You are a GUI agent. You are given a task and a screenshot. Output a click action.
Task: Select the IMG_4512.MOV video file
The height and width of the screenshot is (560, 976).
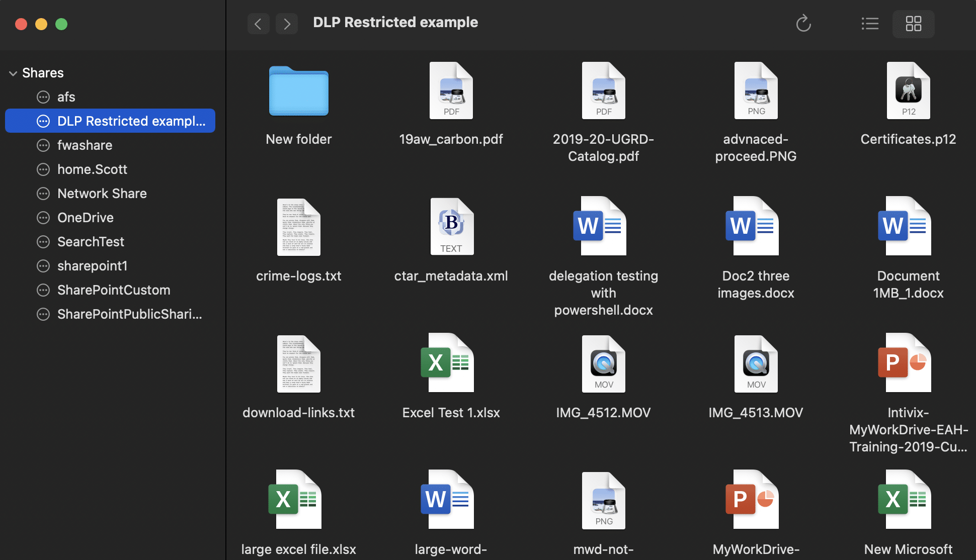point(603,363)
